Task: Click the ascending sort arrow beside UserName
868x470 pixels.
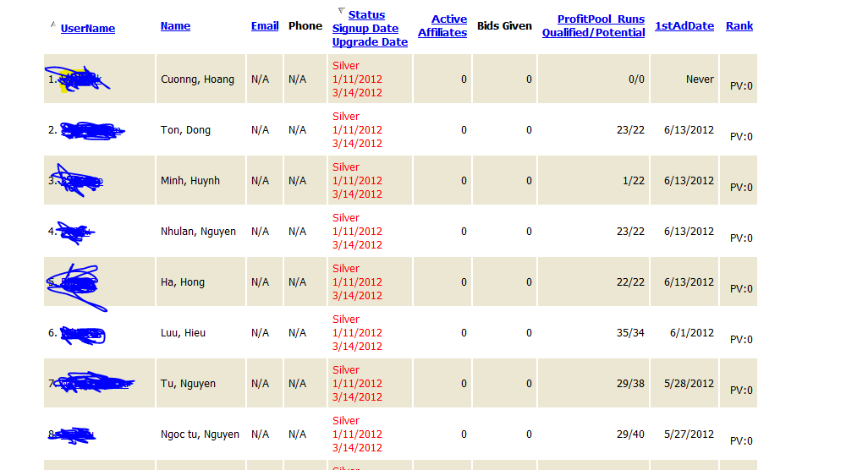Action: [x=53, y=24]
